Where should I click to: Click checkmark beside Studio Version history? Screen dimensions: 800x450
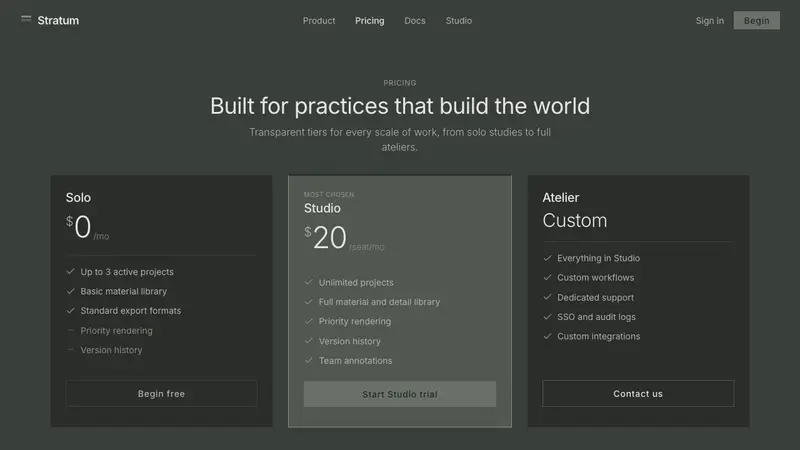pyautogui.click(x=309, y=340)
